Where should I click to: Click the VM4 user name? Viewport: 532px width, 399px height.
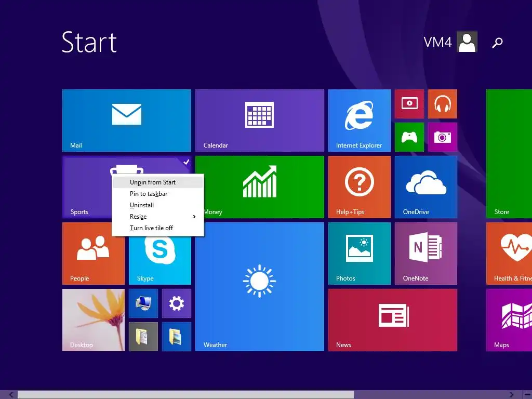pos(437,42)
